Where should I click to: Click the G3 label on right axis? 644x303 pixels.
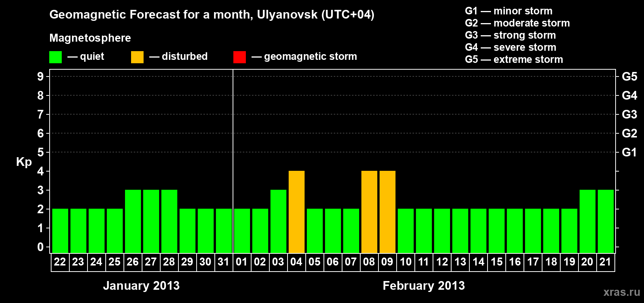(630, 114)
